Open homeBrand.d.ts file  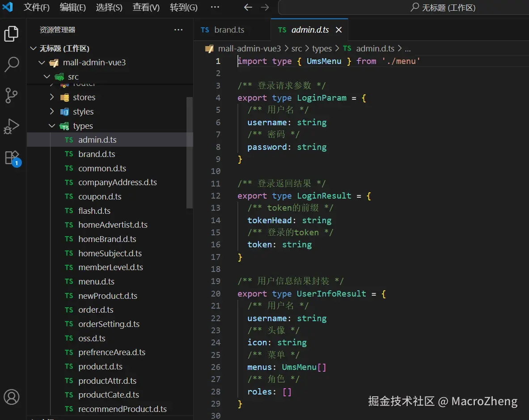(x=110, y=239)
